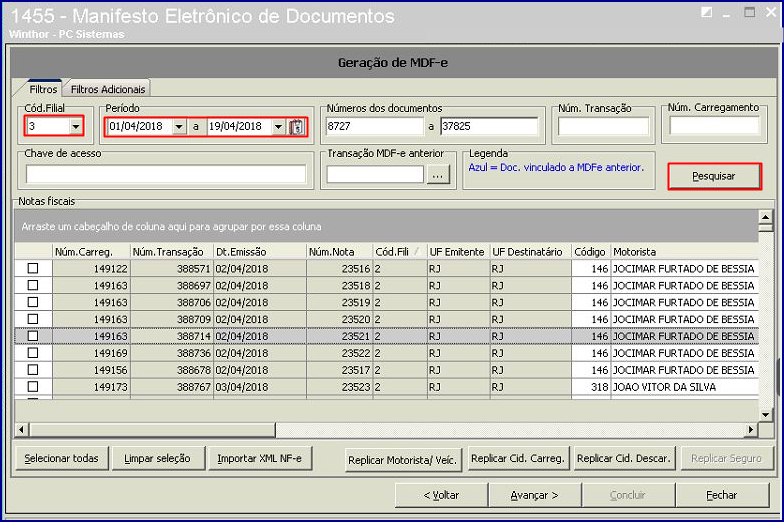This screenshot has height=522, width=784.
Task: Click the period end date 19/04/2018
Action: pyautogui.click(x=240, y=126)
